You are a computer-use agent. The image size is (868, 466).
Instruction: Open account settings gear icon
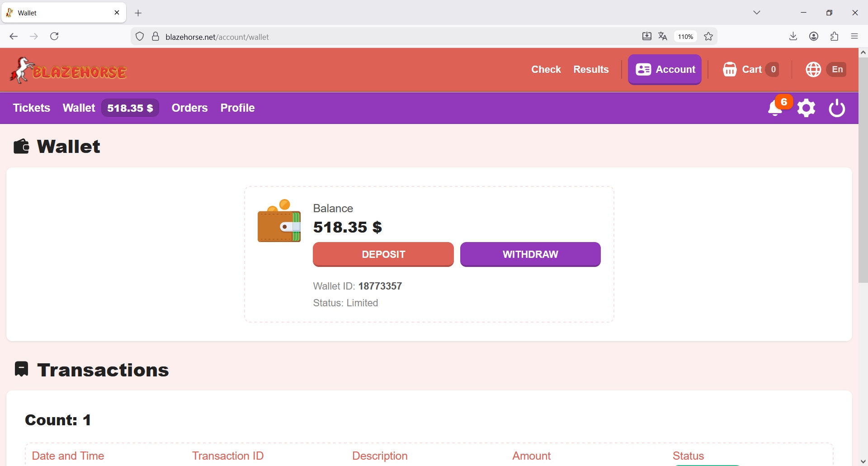(807, 109)
